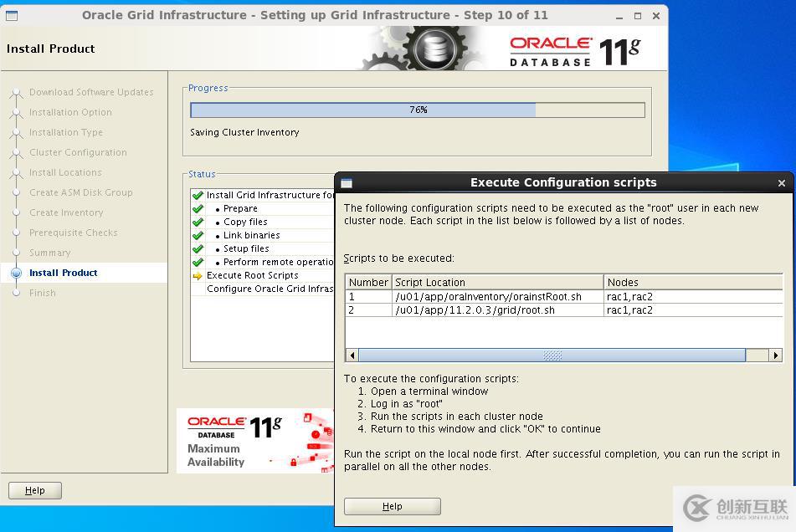Select the /u01/app/11.2.0.3/grid/root.sh cell
The image size is (796, 532).
(x=497, y=309)
